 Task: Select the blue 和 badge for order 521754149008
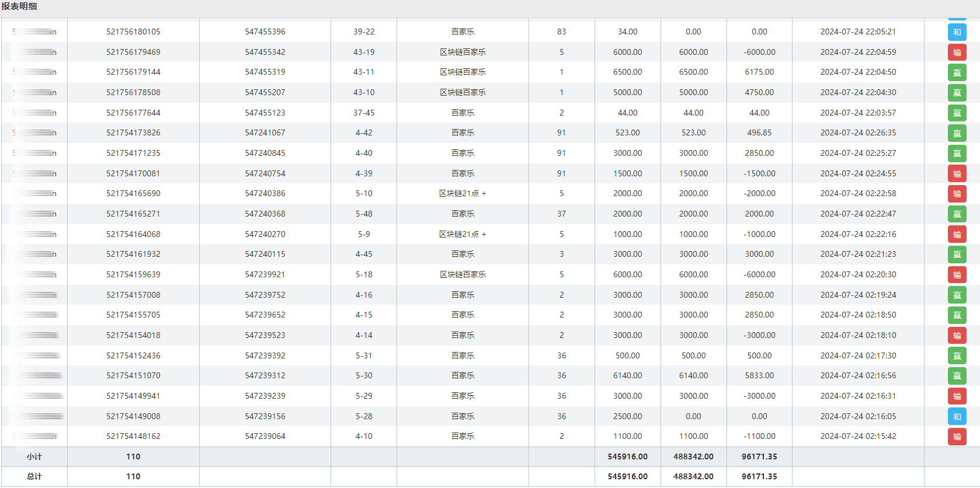(x=957, y=417)
